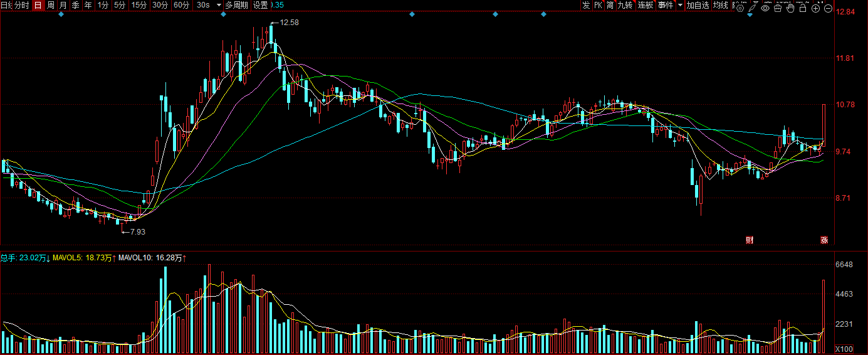868x355 pixels.
Task: Open 多周期 multi-period view
Action: 237,5
